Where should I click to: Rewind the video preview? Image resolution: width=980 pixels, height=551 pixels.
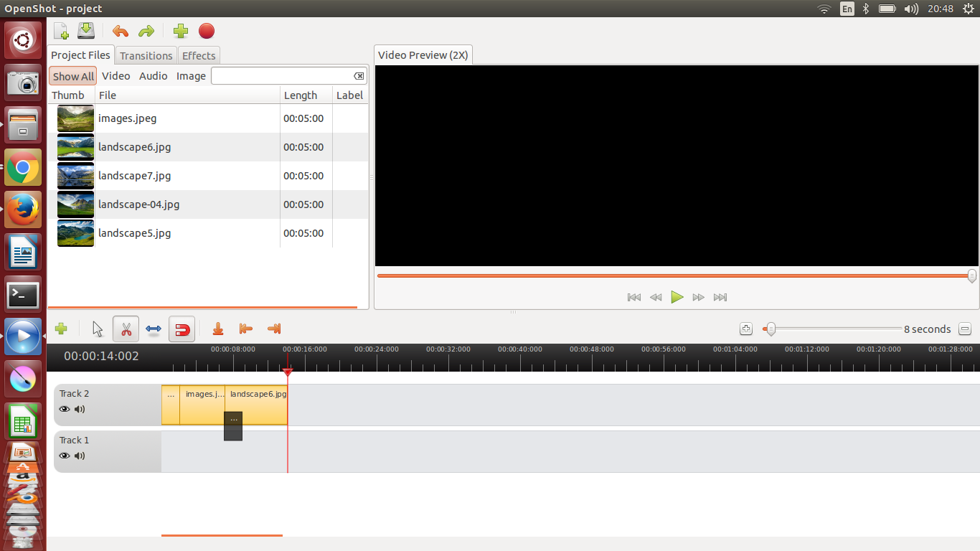tap(656, 297)
